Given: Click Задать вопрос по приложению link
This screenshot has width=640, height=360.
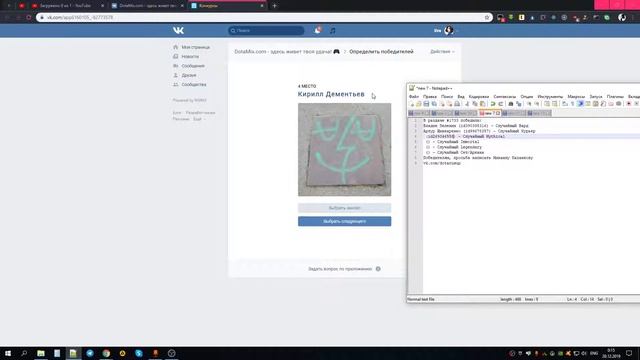Looking at the screenshot, I should point(340,269).
